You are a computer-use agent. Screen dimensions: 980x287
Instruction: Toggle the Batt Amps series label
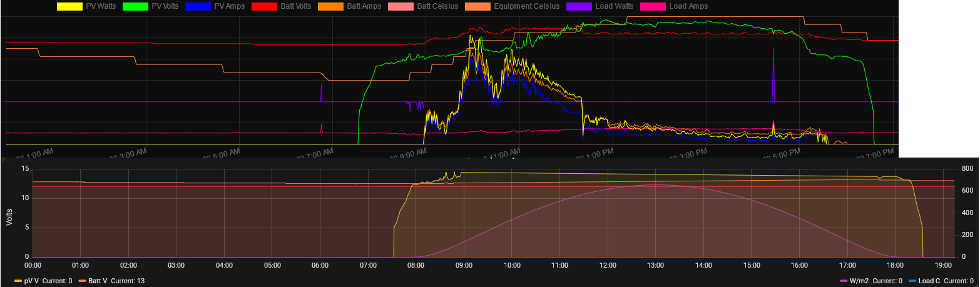[x=364, y=6]
